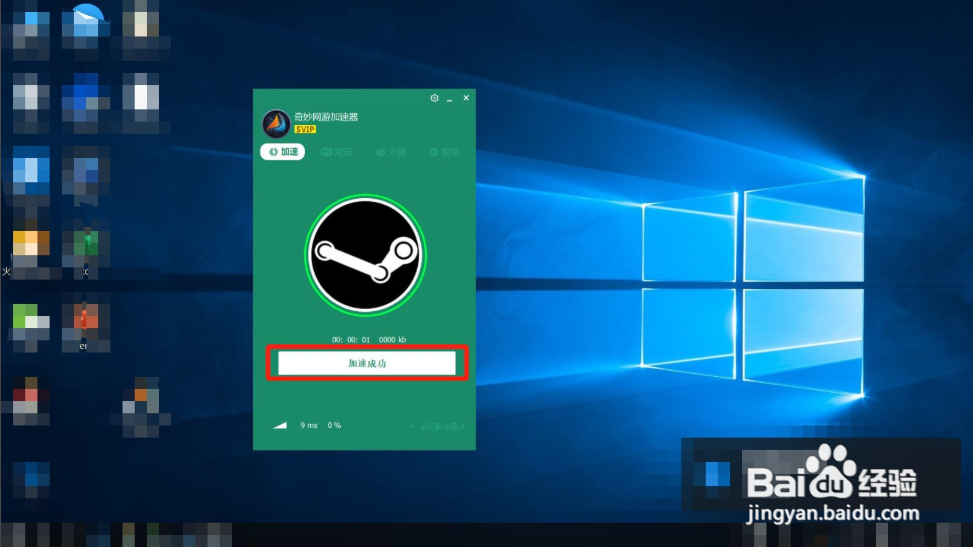Minimize the accelerator window

coord(450,99)
